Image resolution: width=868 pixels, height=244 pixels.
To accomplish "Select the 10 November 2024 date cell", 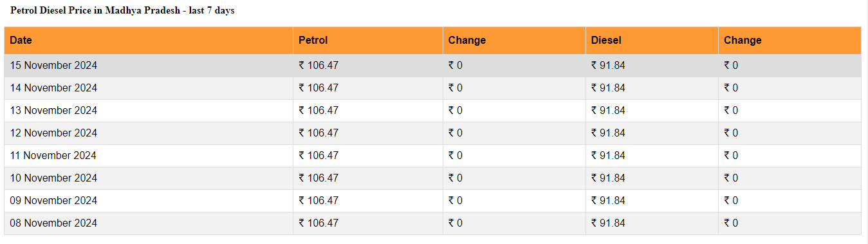I will coord(149,178).
